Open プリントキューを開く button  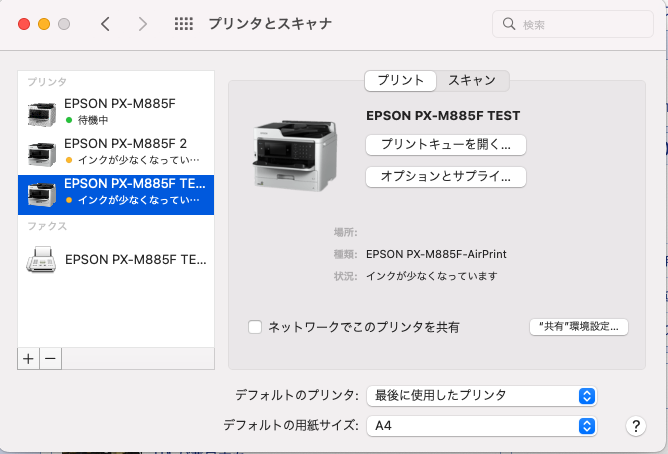[446, 145]
